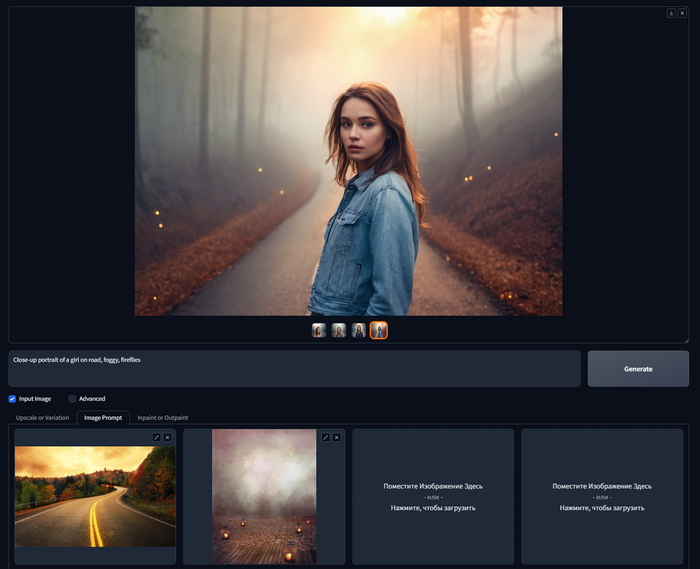
Task: Click the fourth empty image upload slot
Action: point(602,497)
